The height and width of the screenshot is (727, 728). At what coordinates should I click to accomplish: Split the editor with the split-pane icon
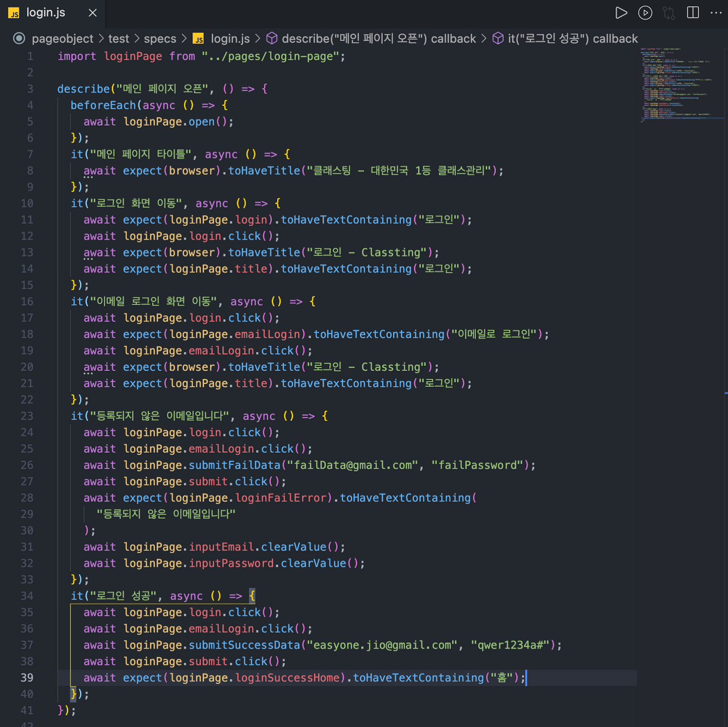[x=693, y=13]
